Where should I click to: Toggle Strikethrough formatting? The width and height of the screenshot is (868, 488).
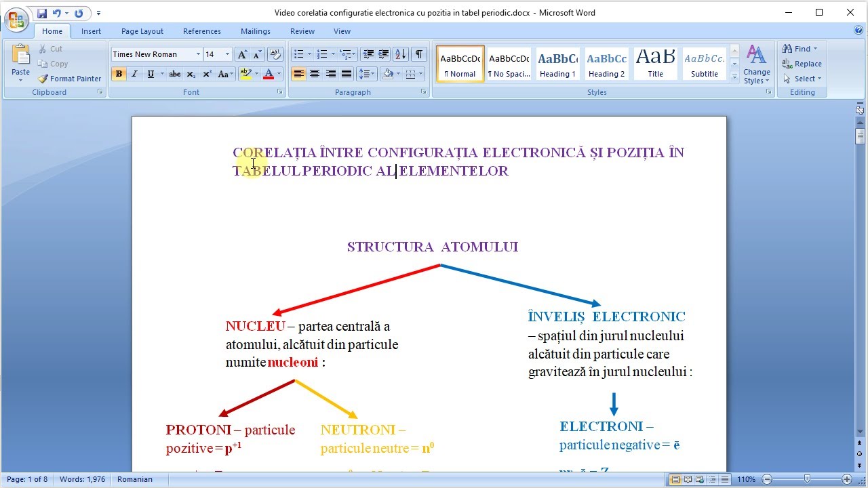[x=175, y=74]
